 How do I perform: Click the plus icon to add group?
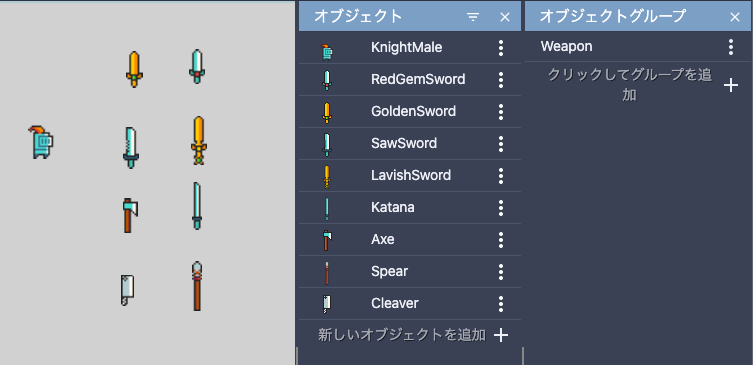pyautogui.click(x=730, y=85)
